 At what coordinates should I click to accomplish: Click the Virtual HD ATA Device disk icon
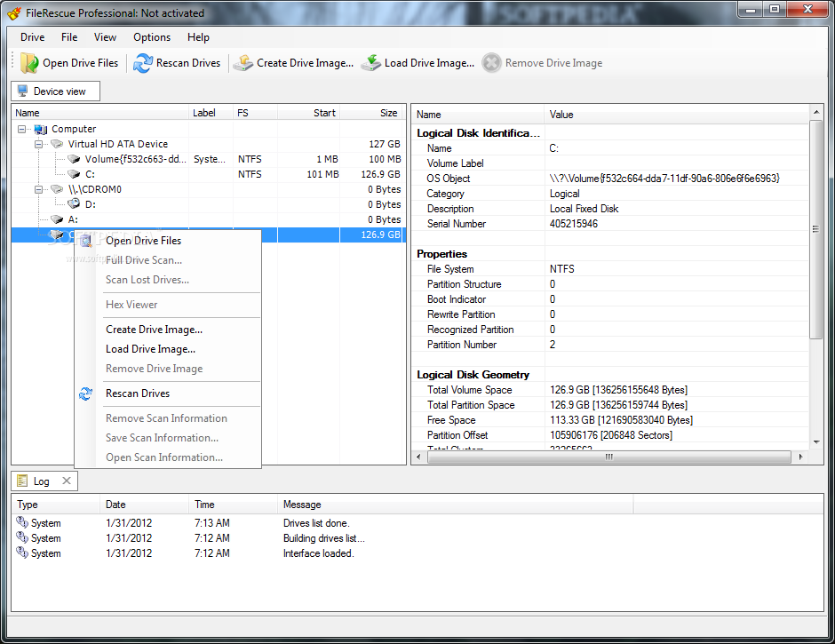57,144
